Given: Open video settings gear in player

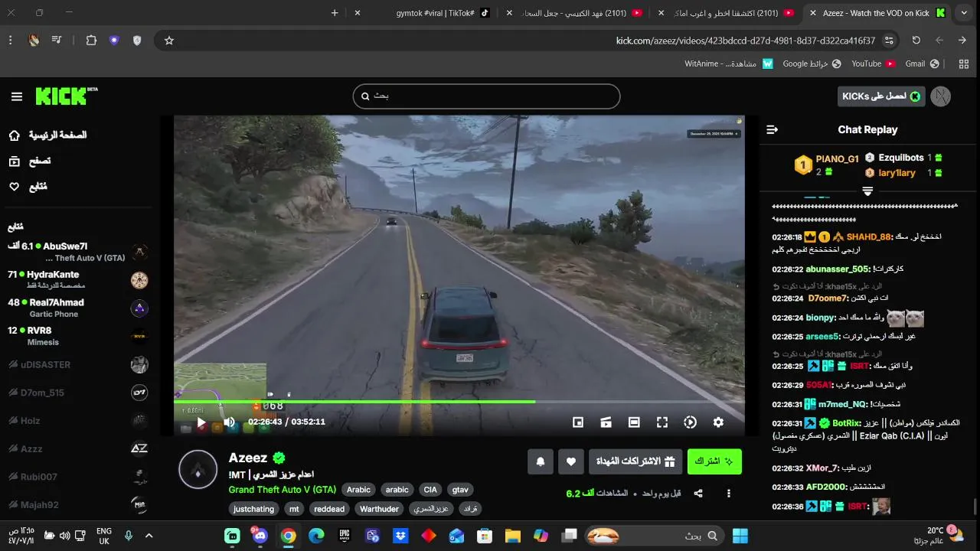Looking at the screenshot, I should (718, 422).
